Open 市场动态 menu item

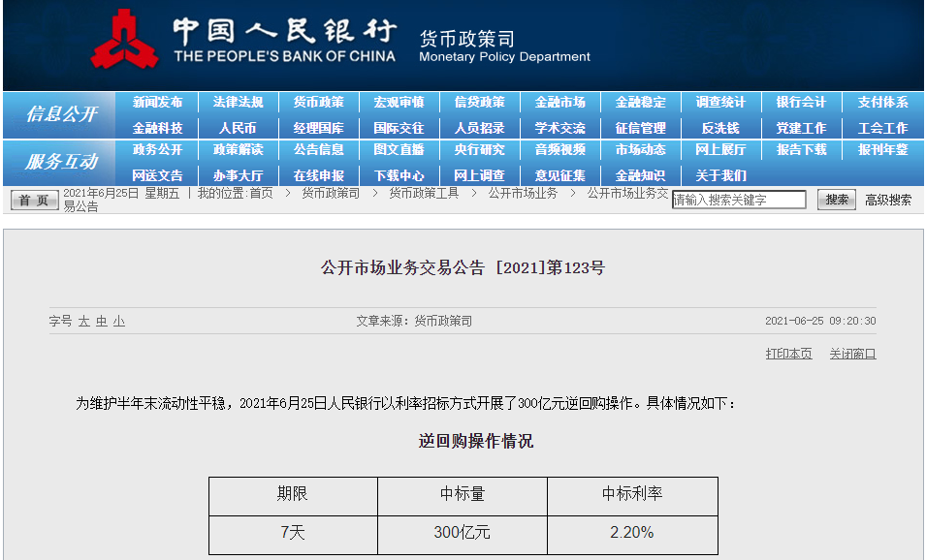pos(640,150)
